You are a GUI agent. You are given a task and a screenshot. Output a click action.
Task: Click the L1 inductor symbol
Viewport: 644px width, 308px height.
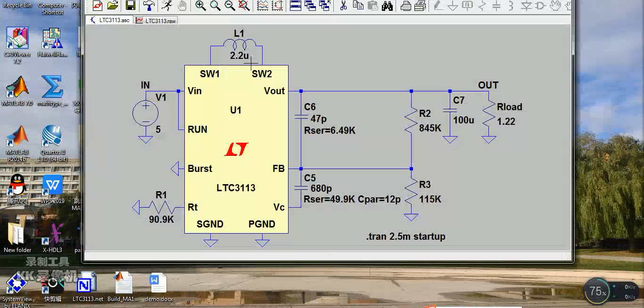point(239,46)
